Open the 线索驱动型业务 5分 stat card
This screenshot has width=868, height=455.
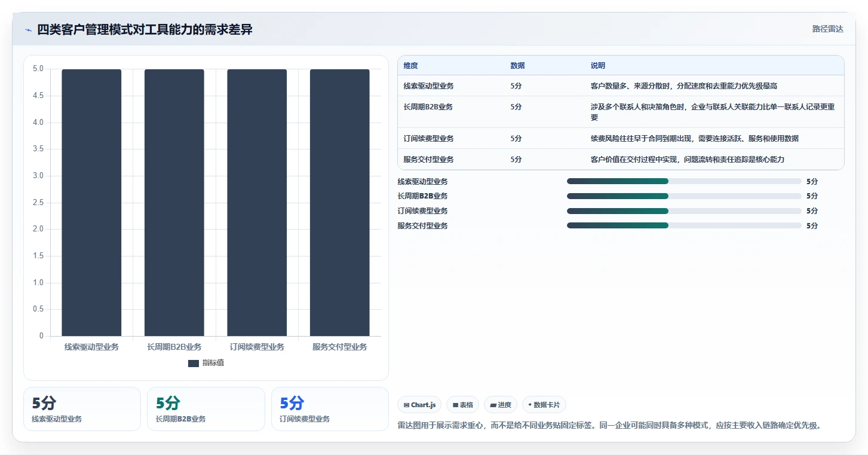click(x=82, y=409)
